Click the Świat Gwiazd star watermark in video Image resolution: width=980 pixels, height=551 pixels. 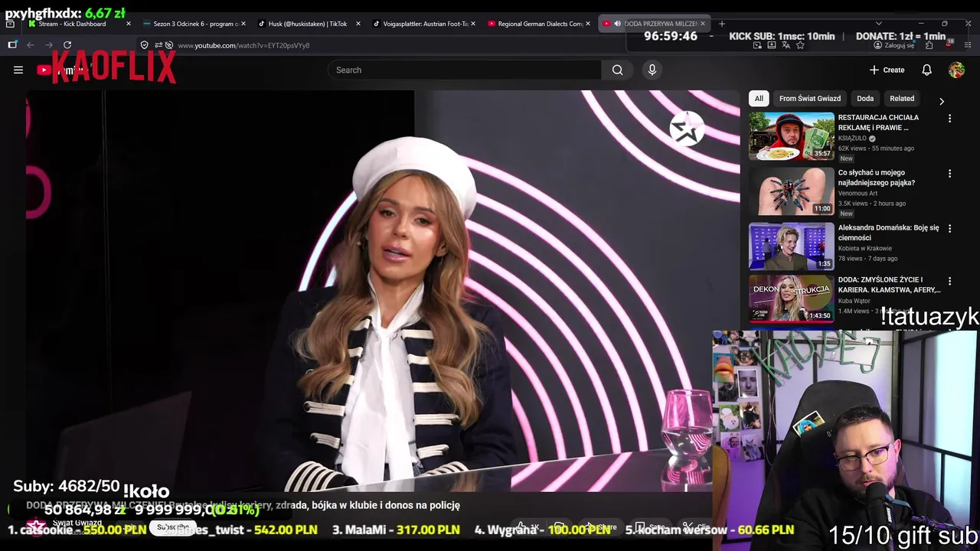(x=687, y=129)
